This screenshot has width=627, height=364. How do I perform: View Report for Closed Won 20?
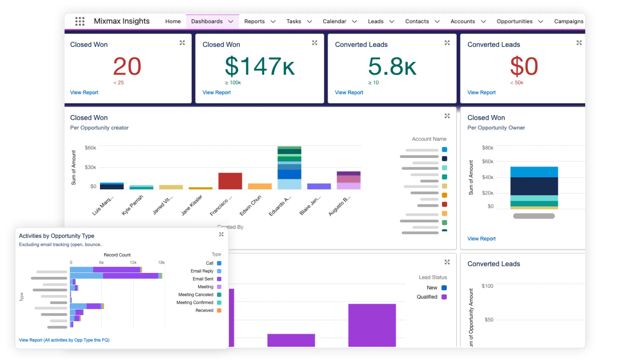[x=84, y=93]
